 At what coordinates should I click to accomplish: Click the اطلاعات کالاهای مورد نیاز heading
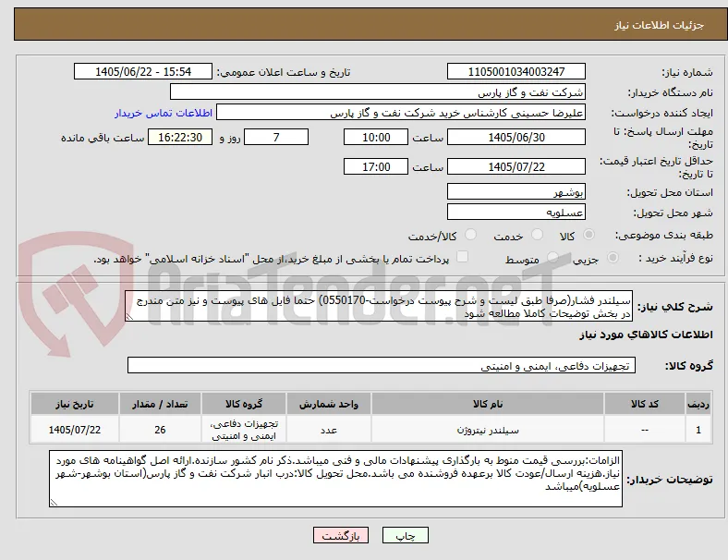(646, 335)
